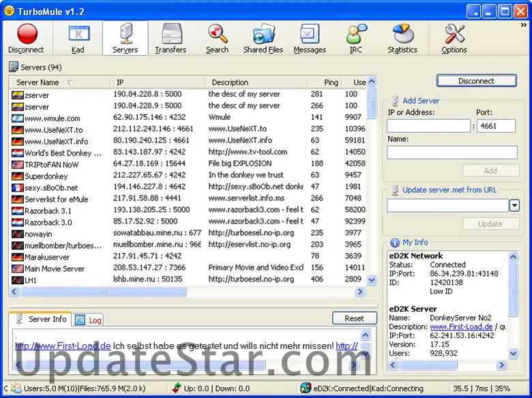Click the users status bar icon
Image resolution: width=532 pixels, height=398 pixels.
[16, 388]
